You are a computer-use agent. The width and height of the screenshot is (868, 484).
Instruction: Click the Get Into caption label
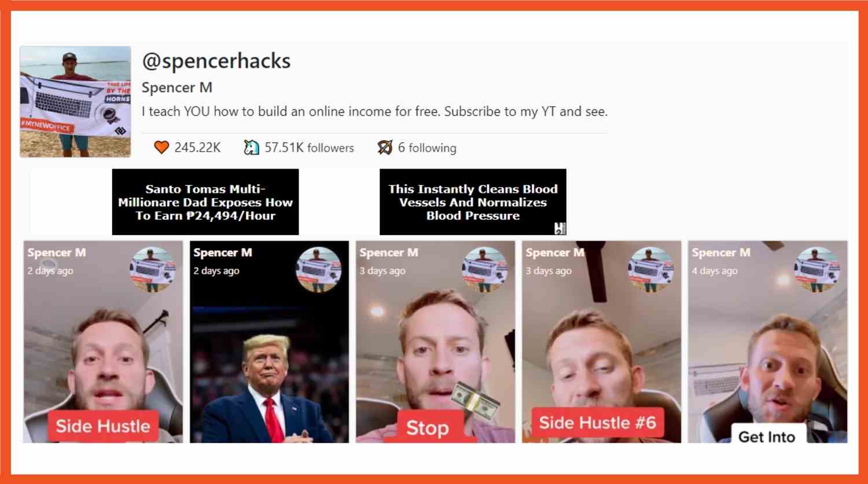coord(767,436)
